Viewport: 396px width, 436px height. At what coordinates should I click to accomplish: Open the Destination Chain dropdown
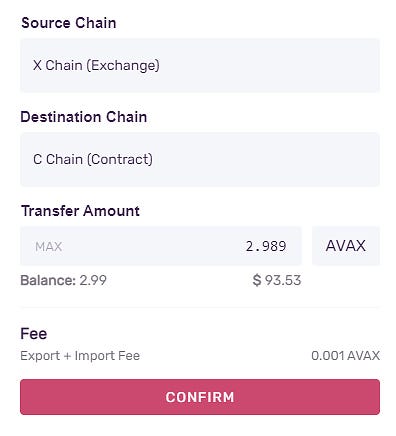click(200, 159)
